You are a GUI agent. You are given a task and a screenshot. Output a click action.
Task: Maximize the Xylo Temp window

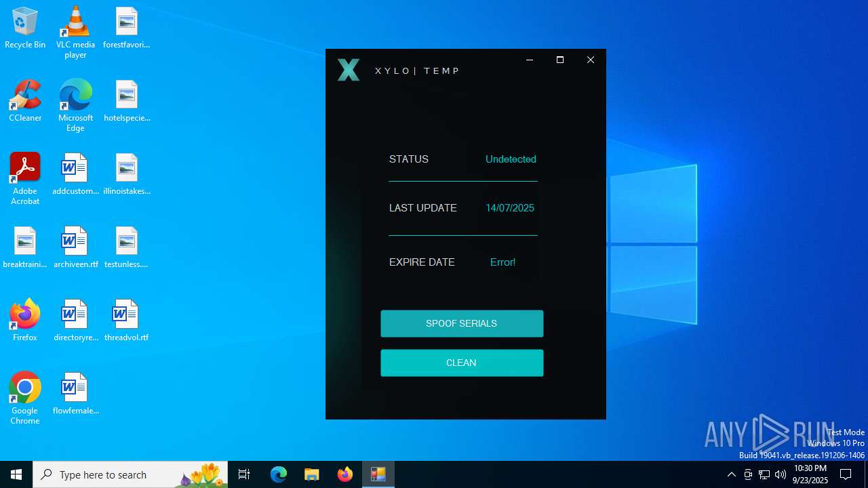pos(560,60)
